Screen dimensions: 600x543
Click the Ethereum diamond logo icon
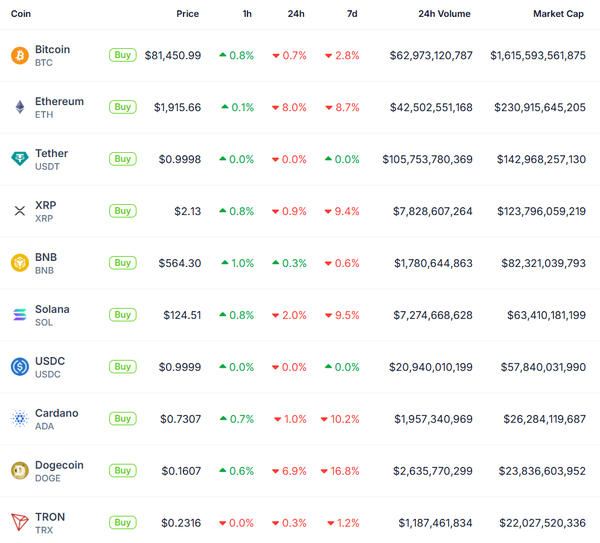[19, 107]
